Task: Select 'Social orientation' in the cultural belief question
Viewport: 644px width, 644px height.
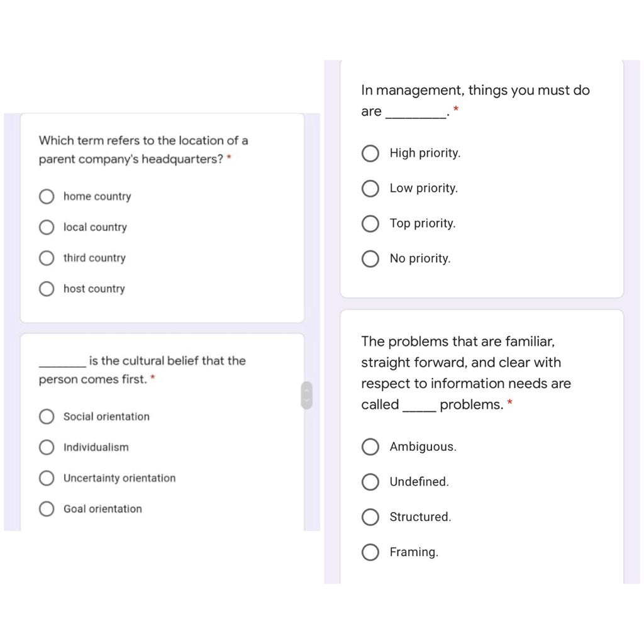Action: point(47,416)
